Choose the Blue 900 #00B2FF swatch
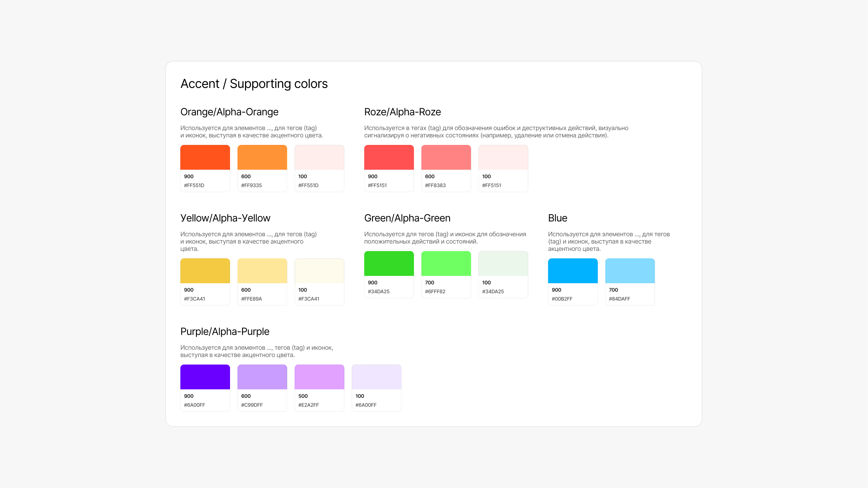 573,282
